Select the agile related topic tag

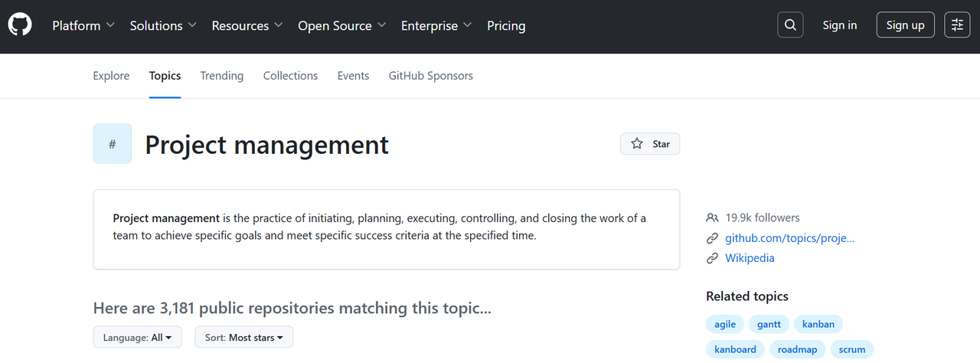[725, 324]
